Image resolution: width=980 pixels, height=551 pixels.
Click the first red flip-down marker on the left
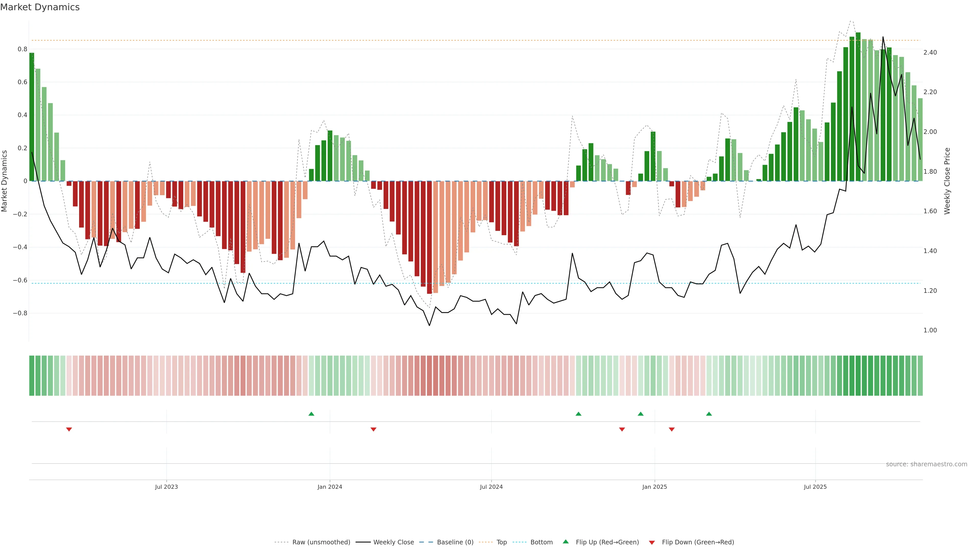tap(69, 429)
